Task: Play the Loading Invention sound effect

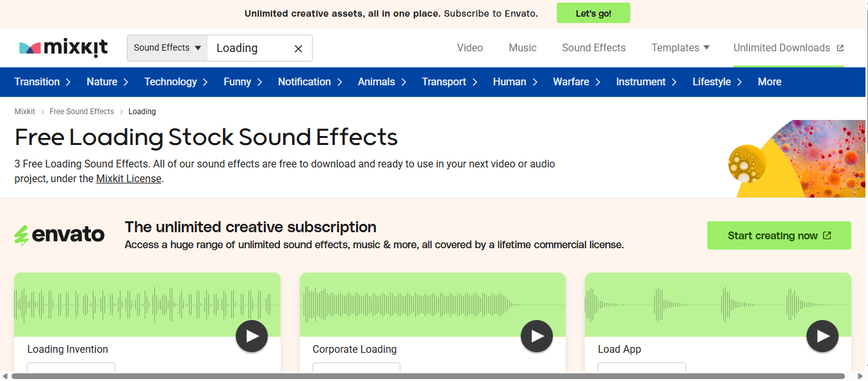Action: pyautogui.click(x=251, y=336)
